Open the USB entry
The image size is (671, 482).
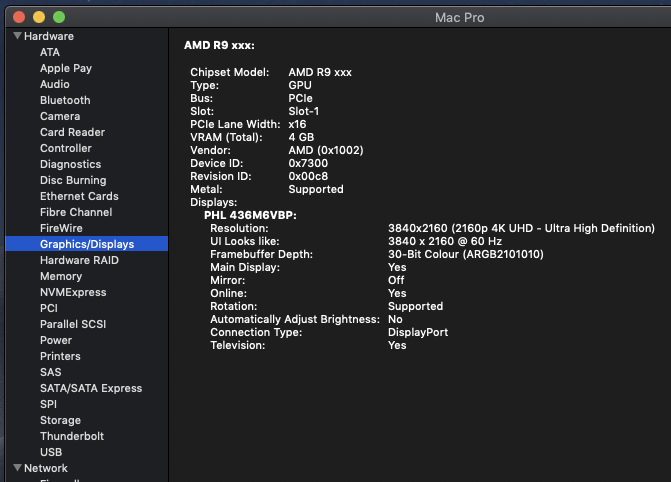coord(51,452)
